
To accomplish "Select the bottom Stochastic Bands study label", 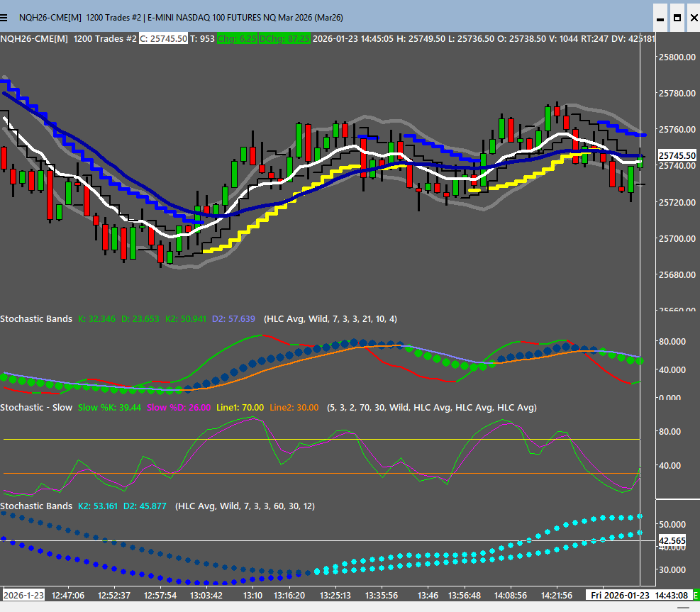I will (36, 506).
